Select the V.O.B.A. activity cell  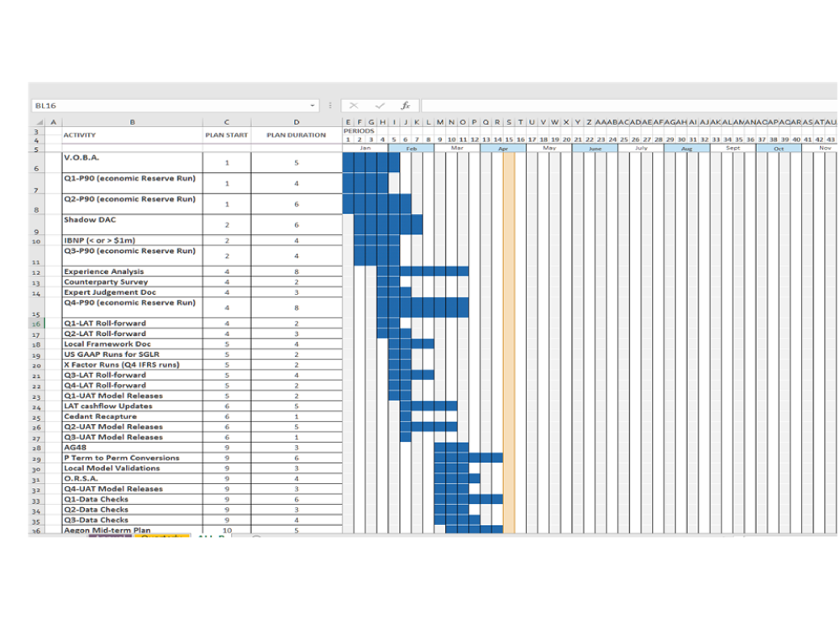tap(133, 162)
